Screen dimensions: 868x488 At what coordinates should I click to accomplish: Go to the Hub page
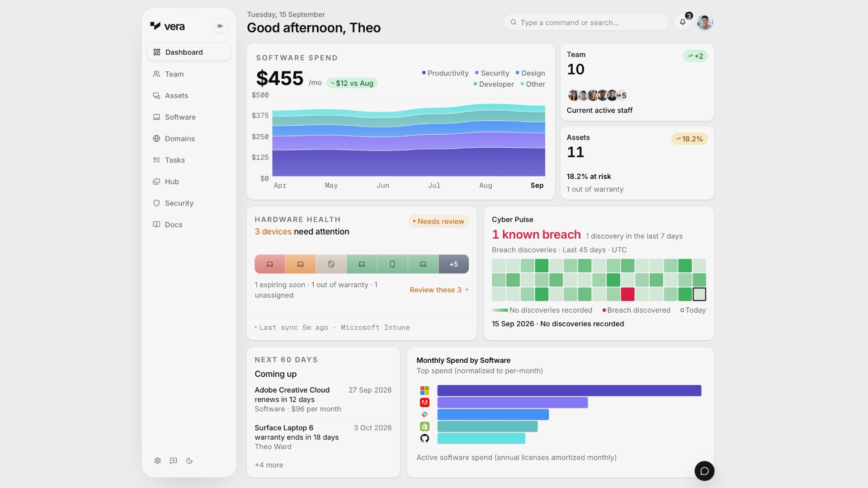(x=189, y=182)
